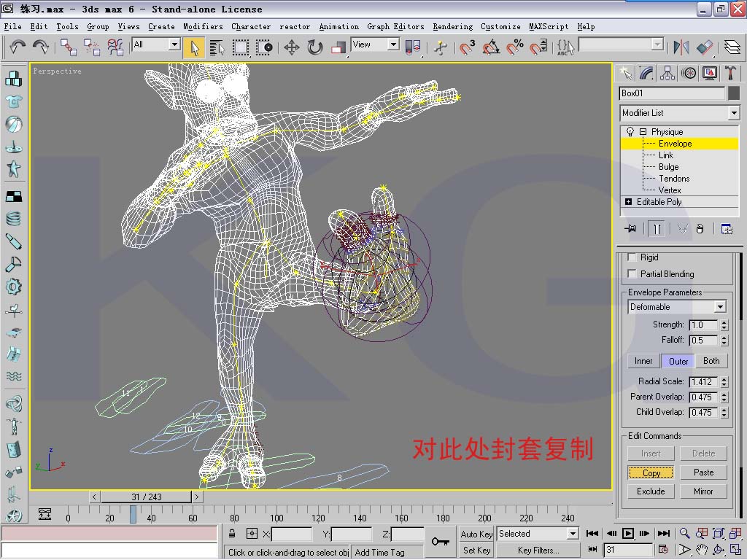
Task: Choose the Rectangular Selection Region tool
Action: coord(241,47)
